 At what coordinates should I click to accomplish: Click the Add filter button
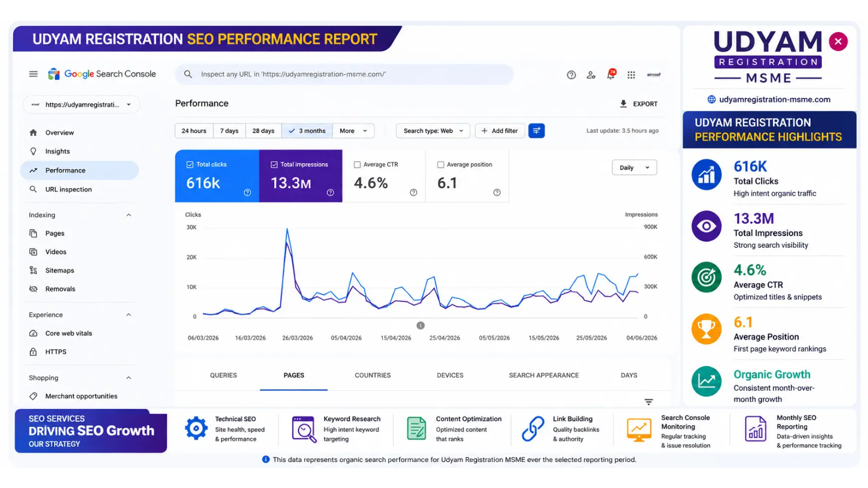click(x=500, y=131)
